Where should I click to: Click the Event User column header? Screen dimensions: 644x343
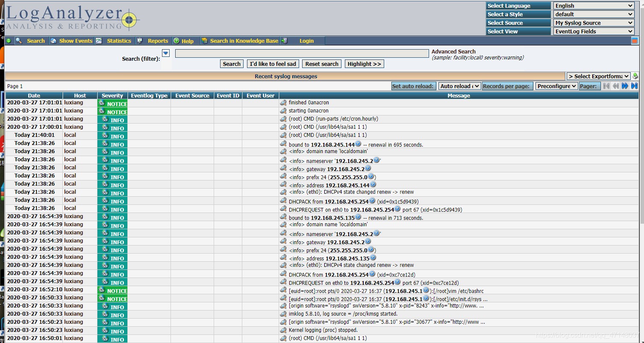(x=260, y=96)
